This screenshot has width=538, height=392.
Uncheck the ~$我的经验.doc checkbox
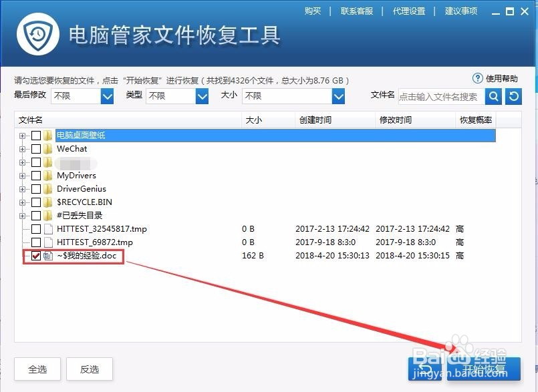[36, 256]
